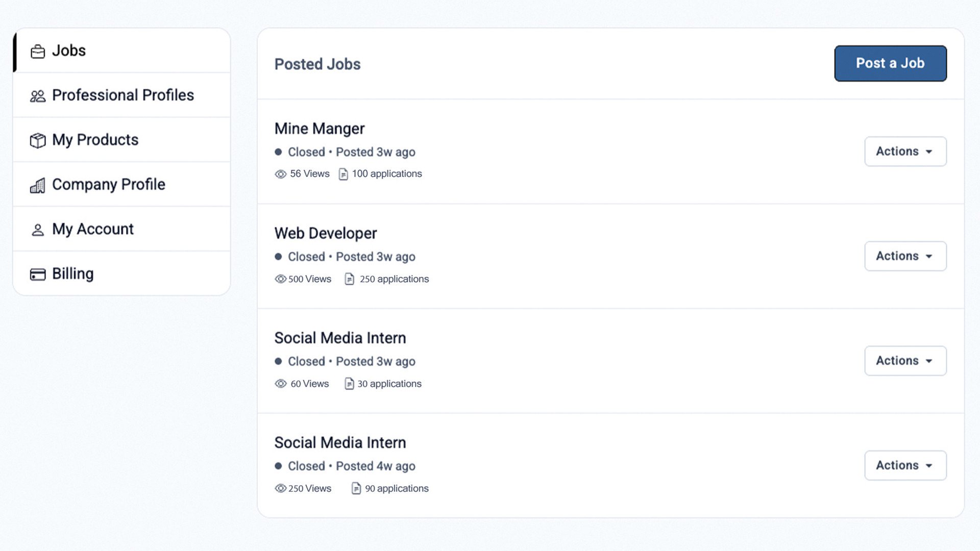This screenshot has width=980, height=551.
Task: Click the document icon beside 90 applications
Action: 356,489
